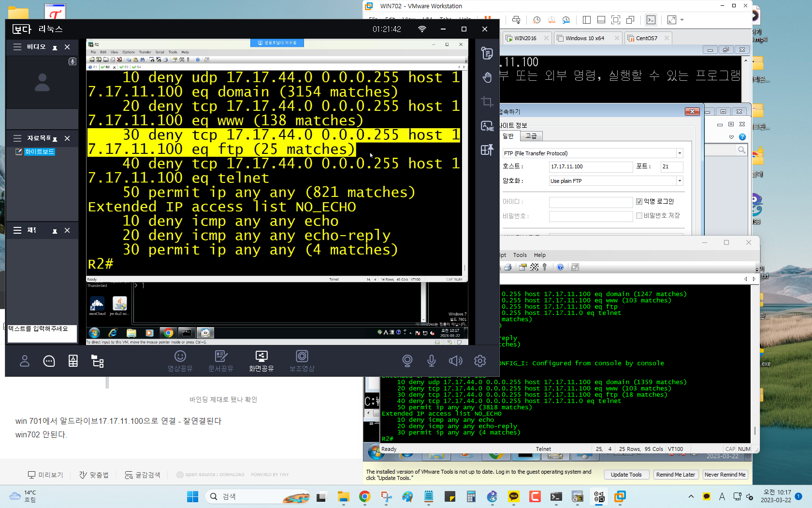The height and width of the screenshot is (508, 812).
Task: Switch to the WIN2016 VM tab
Action: pos(526,38)
